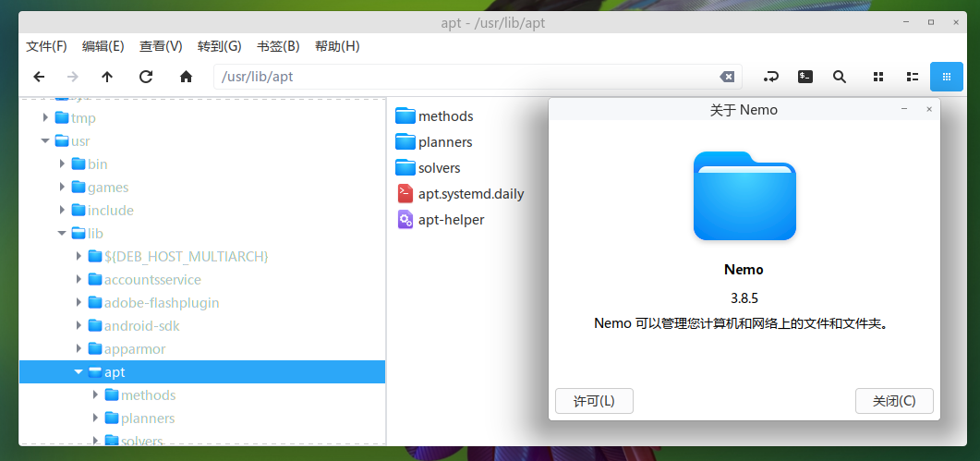Reload the current folder
The width and height of the screenshot is (980, 461).
coord(146,77)
